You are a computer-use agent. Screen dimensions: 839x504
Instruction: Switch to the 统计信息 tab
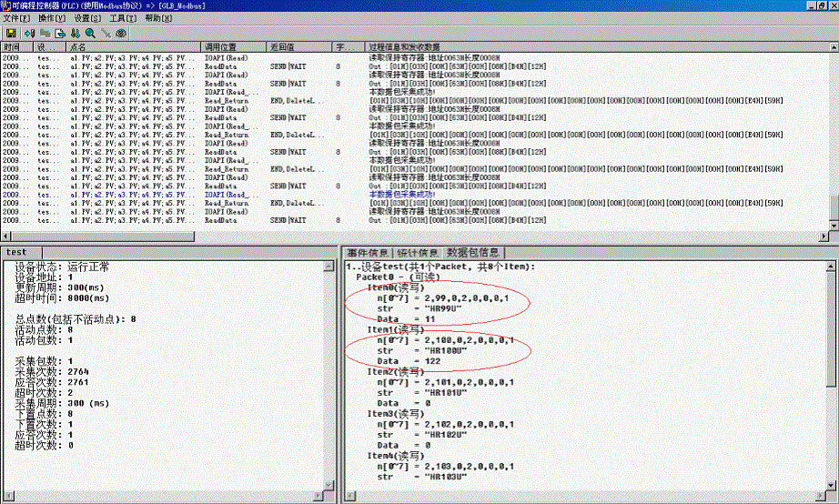pos(418,252)
